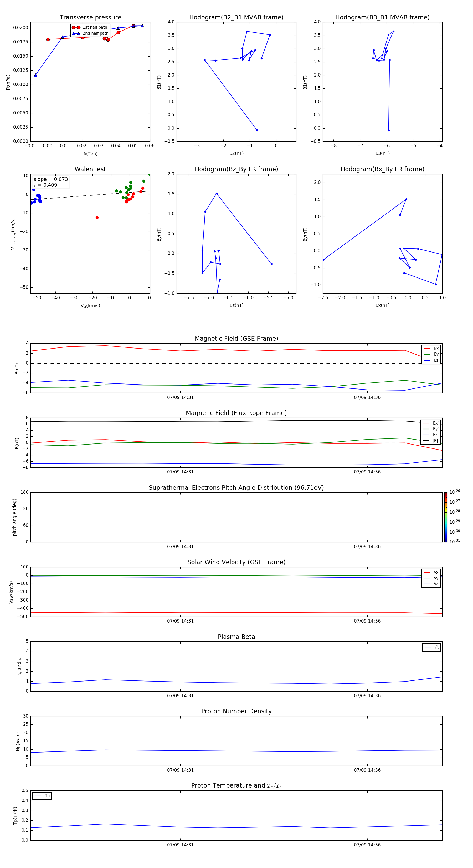Select the βp legend entry in Plasma Beta

click(x=431, y=647)
